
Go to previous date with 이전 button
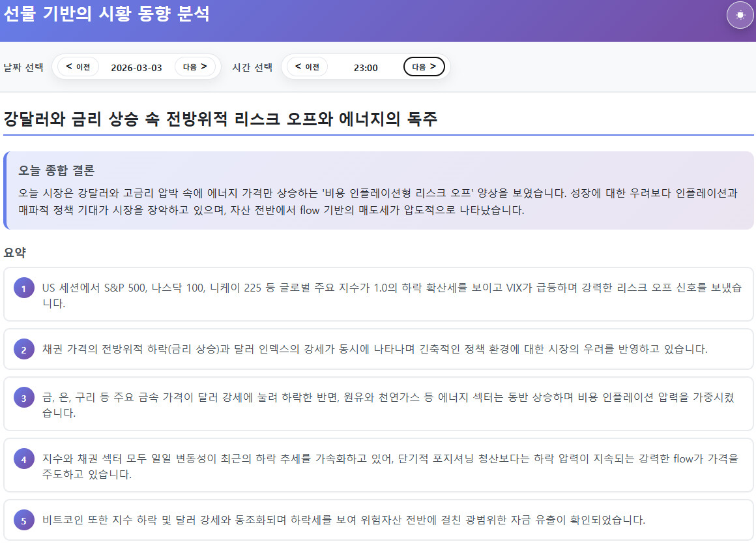point(78,67)
